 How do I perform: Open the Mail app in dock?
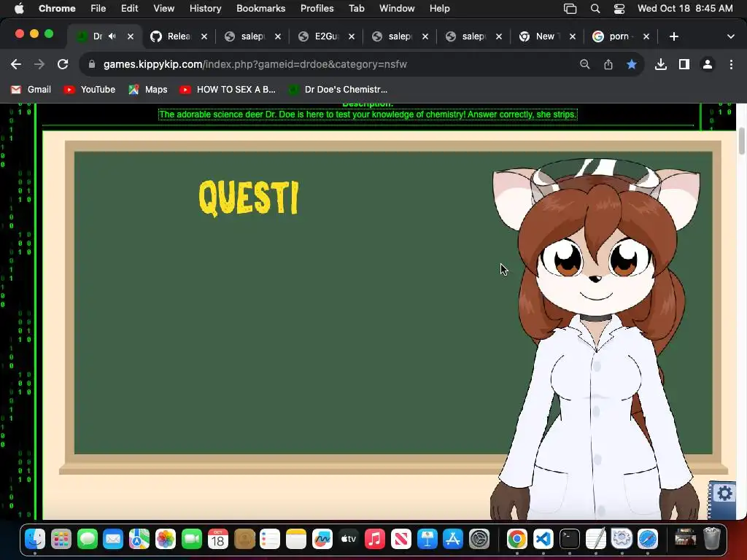click(x=113, y=539)
